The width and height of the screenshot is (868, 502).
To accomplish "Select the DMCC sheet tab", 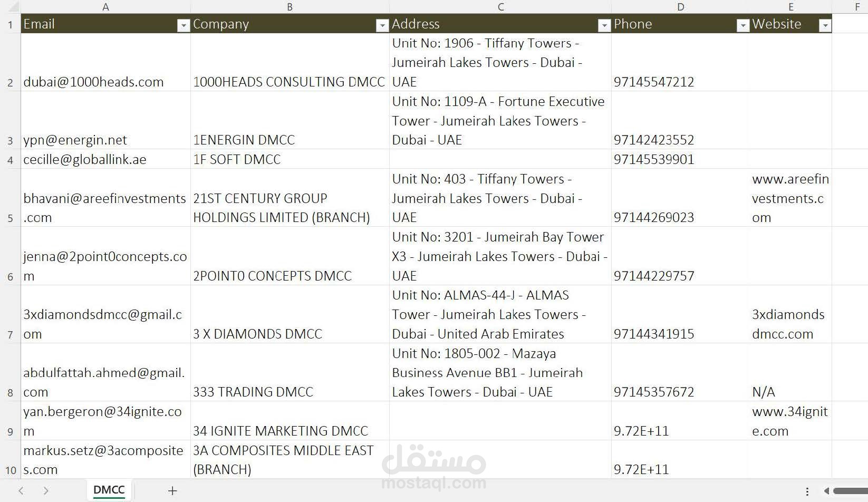I will pos(109,490).
